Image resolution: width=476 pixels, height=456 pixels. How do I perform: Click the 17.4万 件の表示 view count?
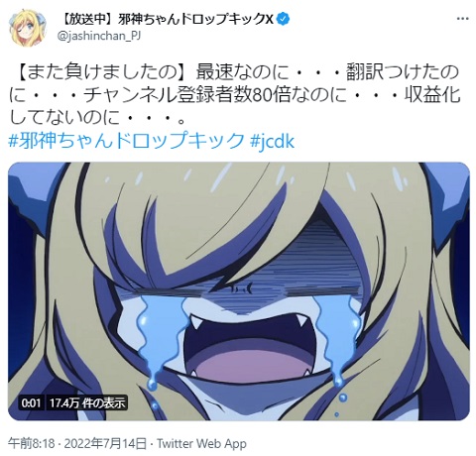click(87, 402)
